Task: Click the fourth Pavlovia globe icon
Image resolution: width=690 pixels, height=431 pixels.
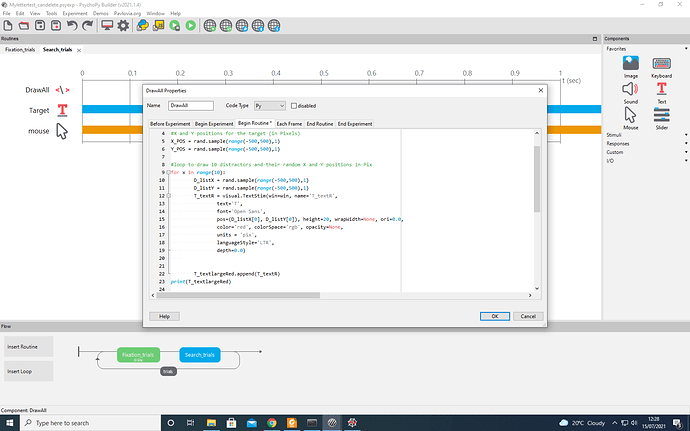Action: [x=258, y=26]
